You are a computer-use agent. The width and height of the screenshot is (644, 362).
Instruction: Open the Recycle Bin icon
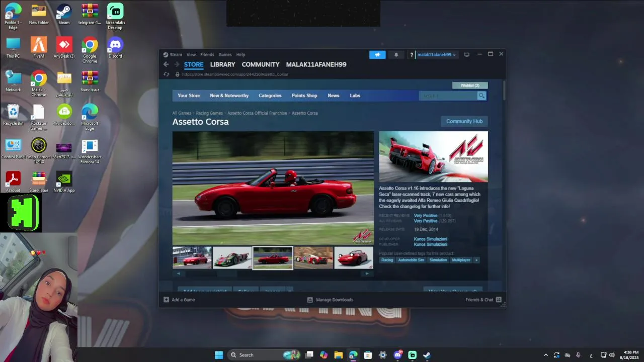pyautogui.click(x=13, y=115)
